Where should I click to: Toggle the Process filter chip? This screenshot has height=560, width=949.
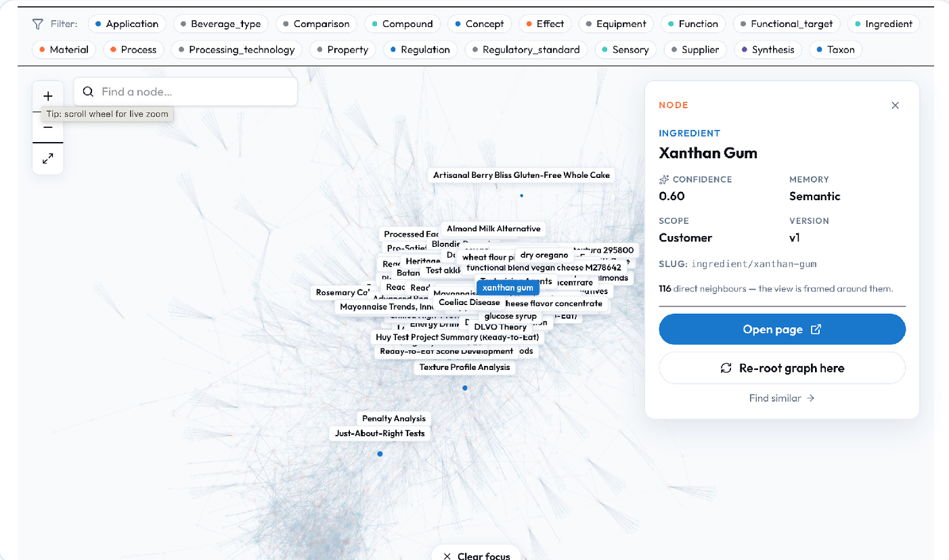133,49
